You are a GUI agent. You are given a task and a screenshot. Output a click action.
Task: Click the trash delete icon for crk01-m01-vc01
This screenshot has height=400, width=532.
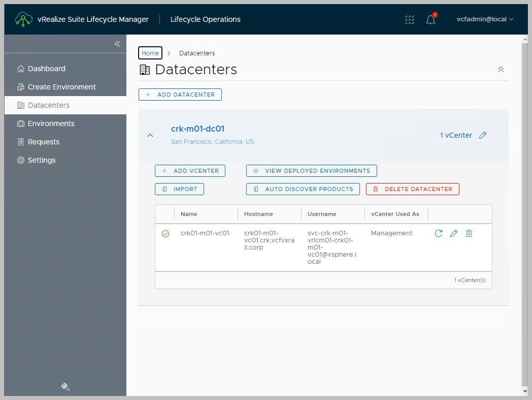click(469, 233)
